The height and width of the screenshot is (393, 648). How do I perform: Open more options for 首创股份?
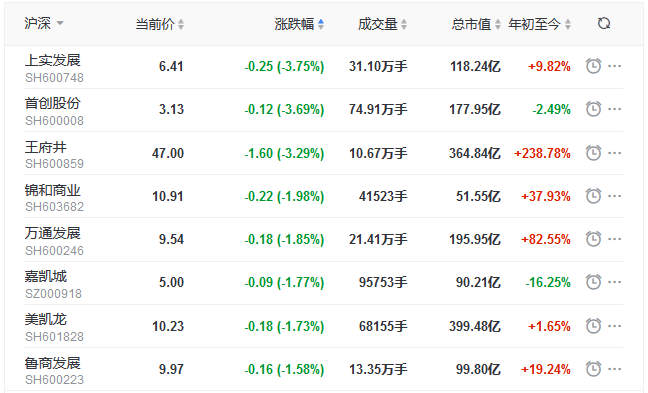615,109
